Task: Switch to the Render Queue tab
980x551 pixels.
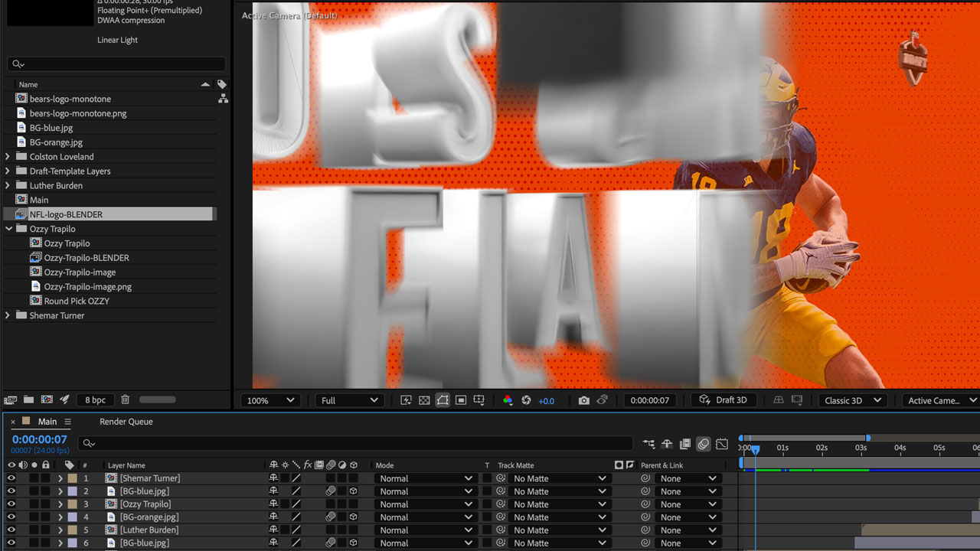Action: (x=126, y=422)
